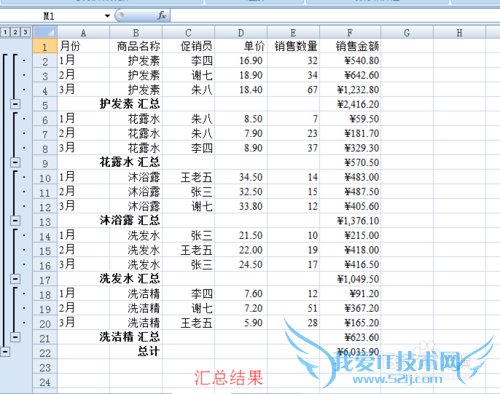Click the ¥487.50 amount cell
This screenshot has height=394, width=500.
350,192
